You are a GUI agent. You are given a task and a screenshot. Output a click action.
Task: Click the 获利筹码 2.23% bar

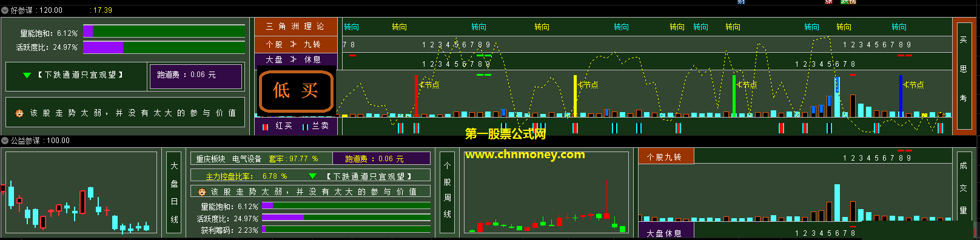[346, 230]
